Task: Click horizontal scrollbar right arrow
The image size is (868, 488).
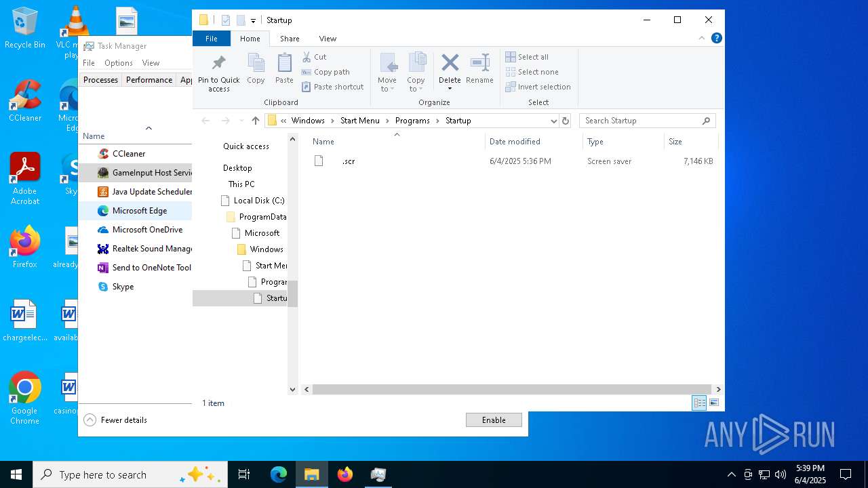Action: point(718,390)
